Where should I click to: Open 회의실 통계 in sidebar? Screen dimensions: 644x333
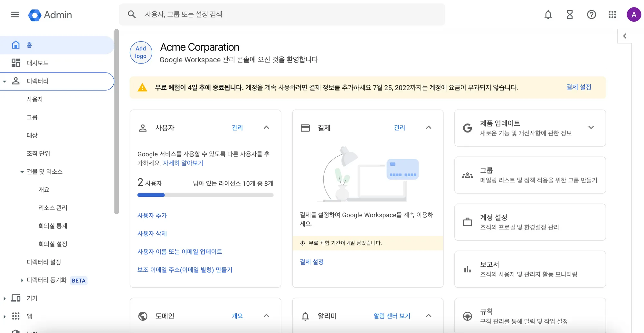click(53, 226)
